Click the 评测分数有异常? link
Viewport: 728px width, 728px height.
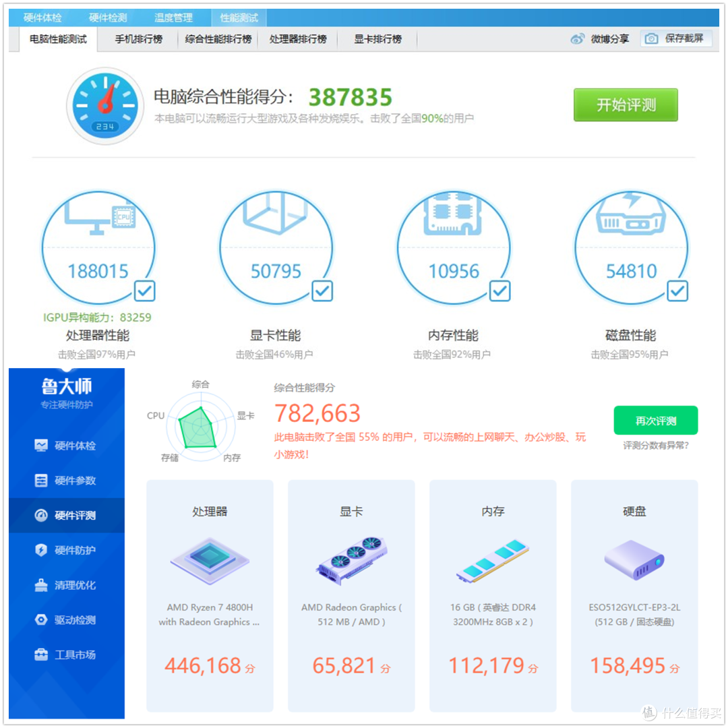656,446
